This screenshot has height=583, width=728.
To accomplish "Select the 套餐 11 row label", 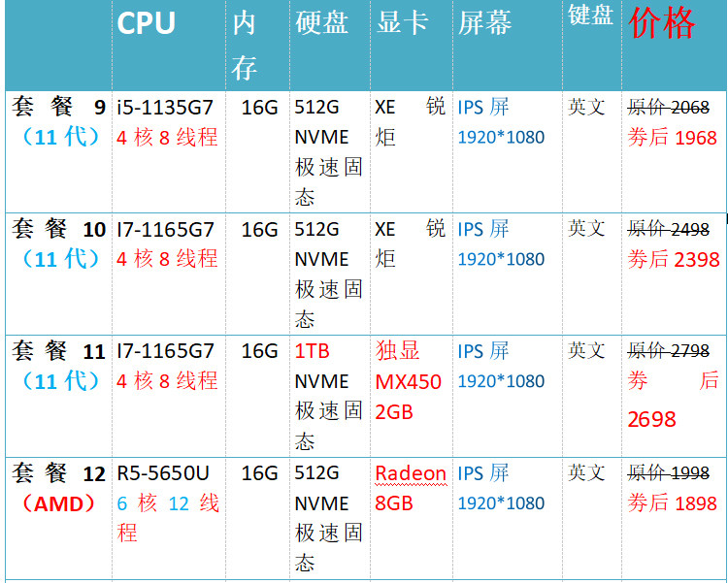I will tap(59, 351).
